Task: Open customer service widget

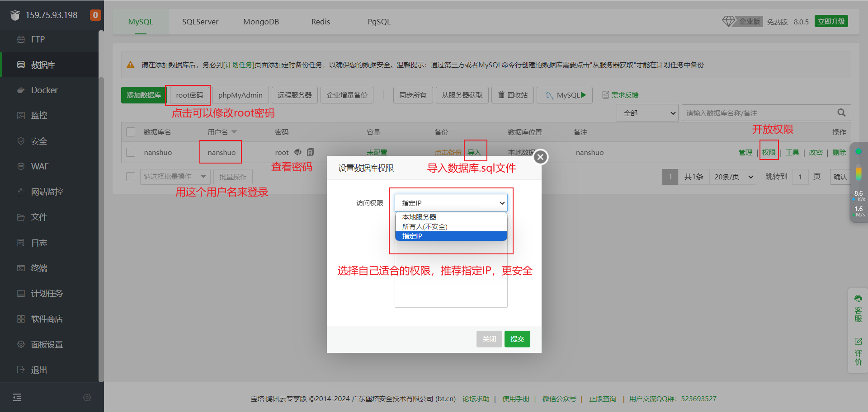Action: pyautogui.click(x=858, y=309)
